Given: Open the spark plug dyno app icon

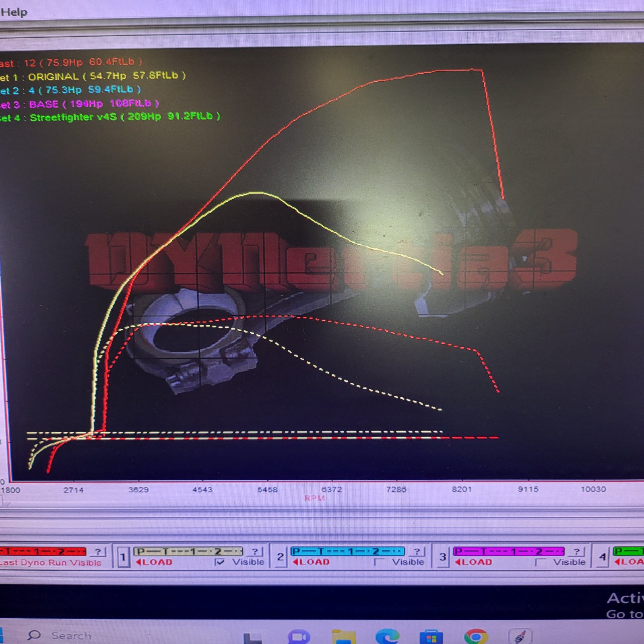Looking at the screenshot, I should tap(520, 636).
